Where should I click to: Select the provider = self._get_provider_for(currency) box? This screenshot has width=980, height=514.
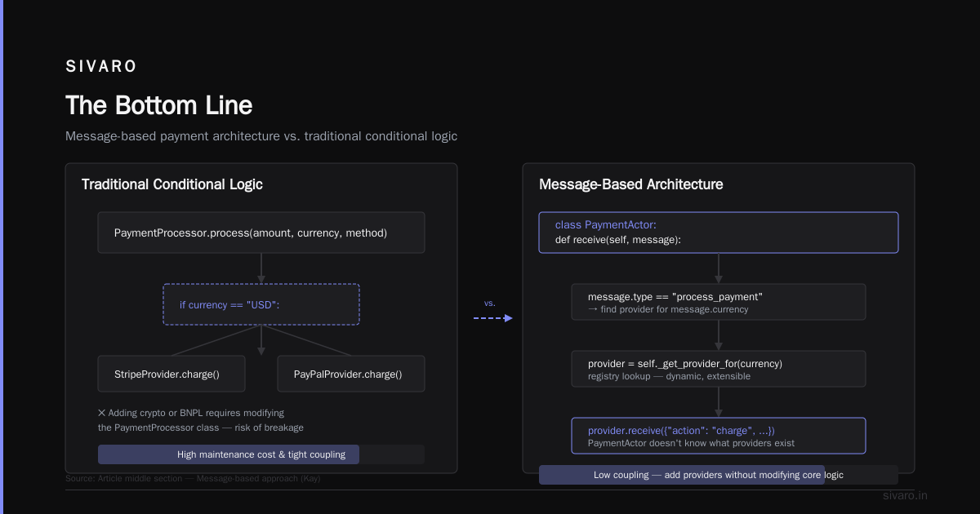[719, 369]
